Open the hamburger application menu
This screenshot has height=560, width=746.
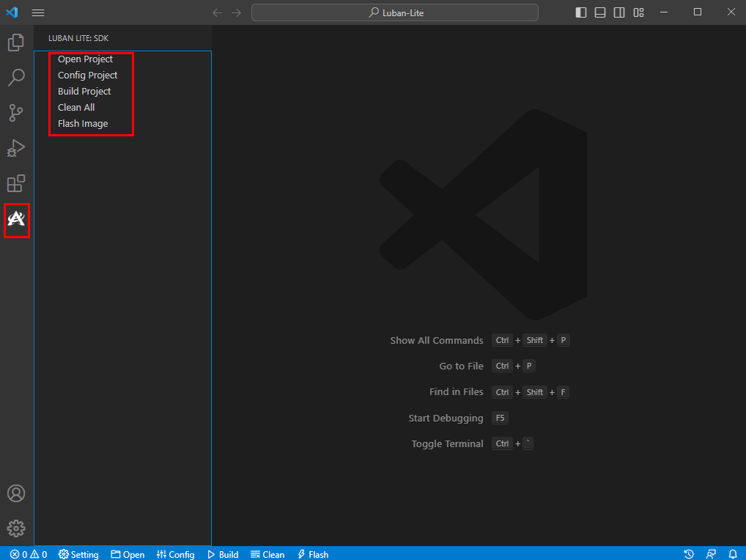38,12
